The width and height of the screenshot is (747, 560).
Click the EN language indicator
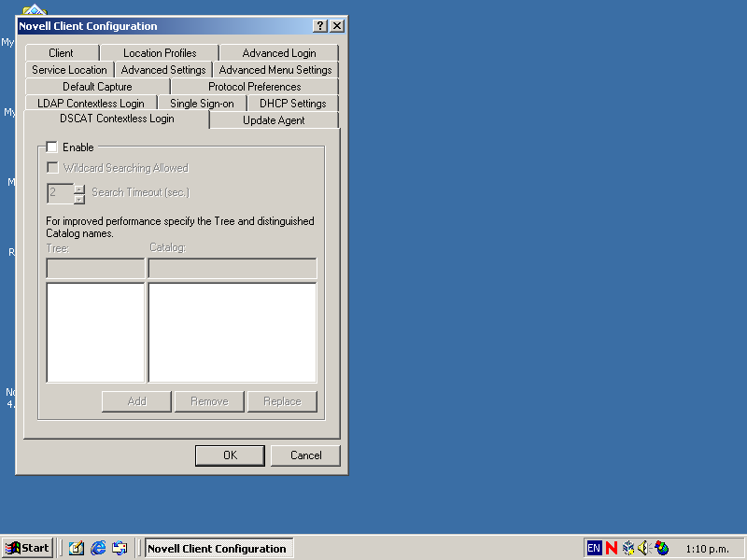point(594,548)
